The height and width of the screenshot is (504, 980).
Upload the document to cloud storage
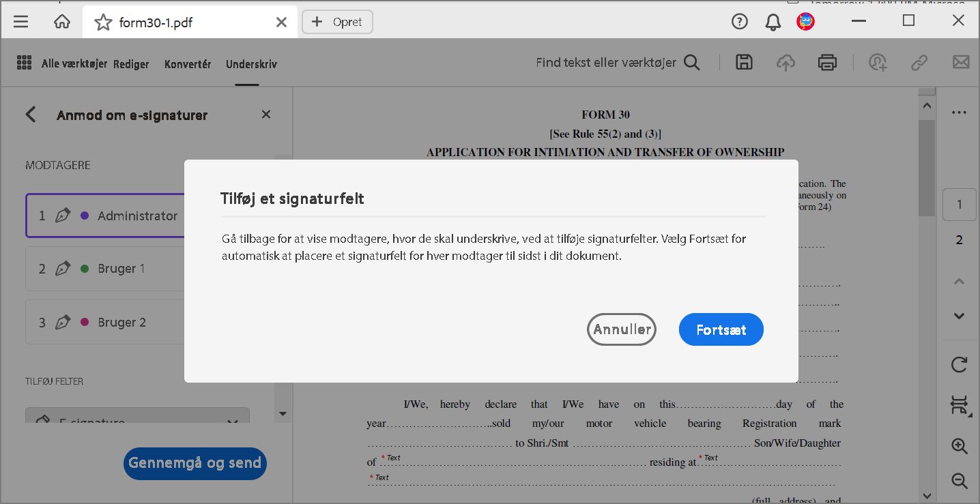[x=786, y=62]
